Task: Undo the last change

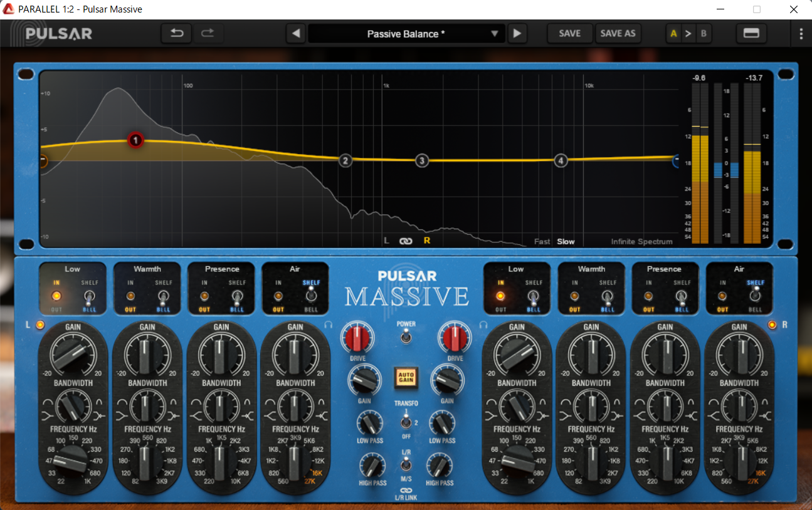Action: (177, 33)
